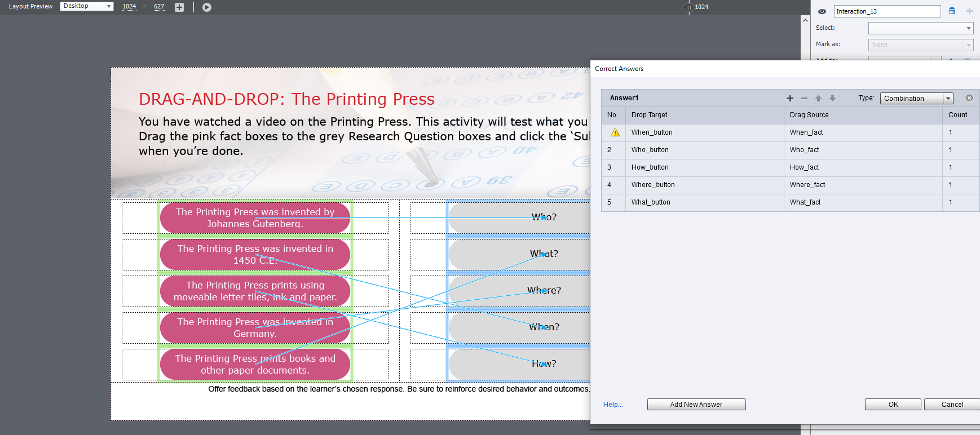This screenshot has height=435, width=980.
Task: Delete Answer1 using the circled X icon
Action: (x=969, y=98)
